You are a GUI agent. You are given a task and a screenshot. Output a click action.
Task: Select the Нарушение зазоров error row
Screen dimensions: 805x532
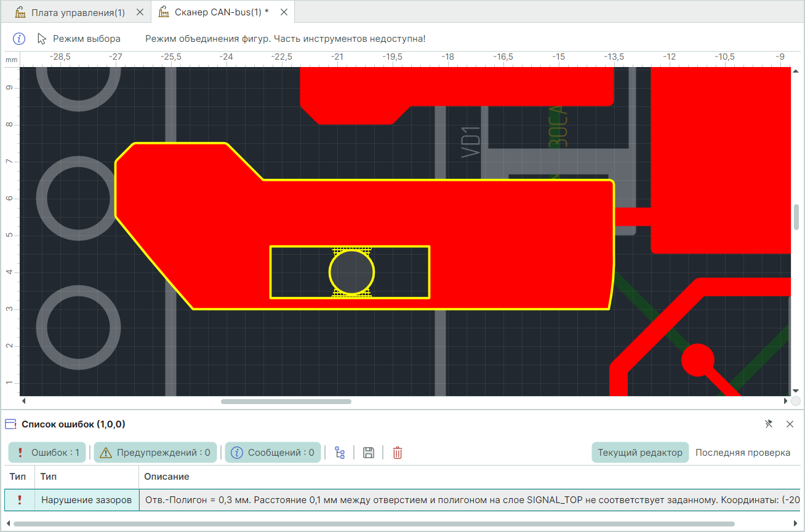86,500
